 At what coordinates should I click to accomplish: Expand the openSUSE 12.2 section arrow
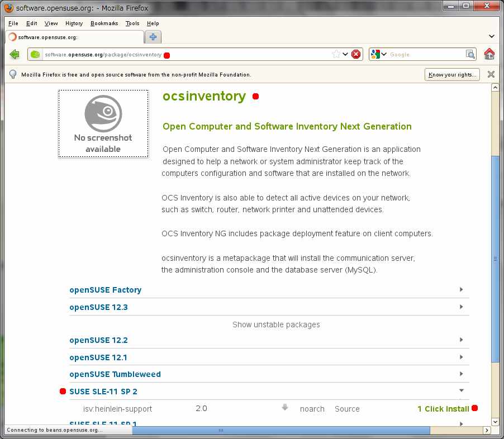tap(461, 340)
